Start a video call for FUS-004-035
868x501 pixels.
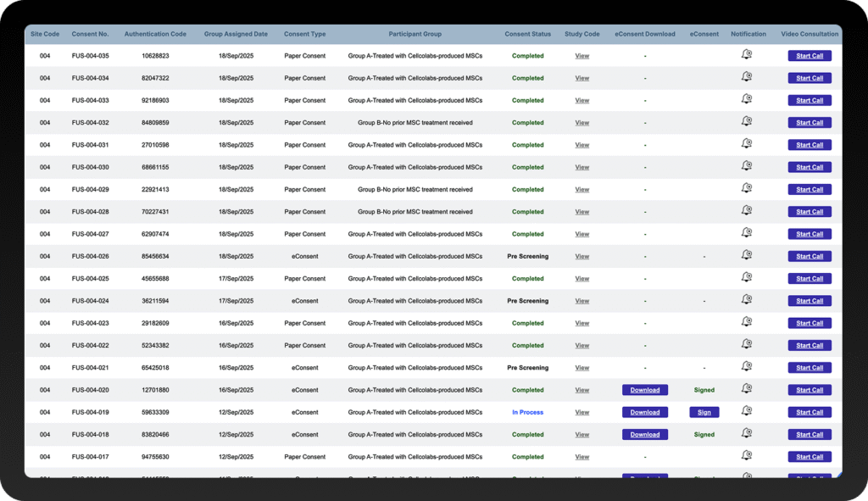pos(809,55)
